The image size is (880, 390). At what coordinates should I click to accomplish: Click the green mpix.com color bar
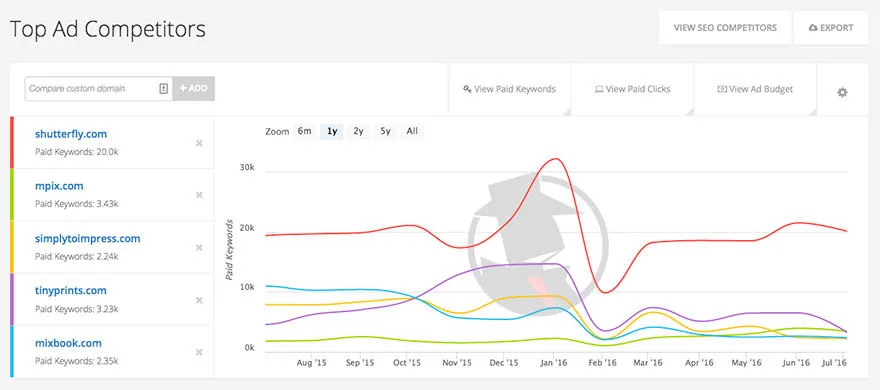tap(12, 195)
